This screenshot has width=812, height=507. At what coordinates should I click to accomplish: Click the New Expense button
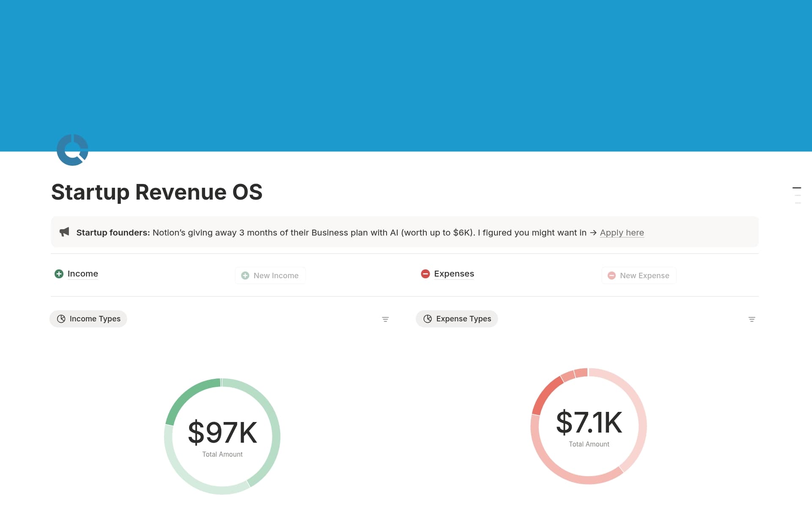(x=639, y=275)
